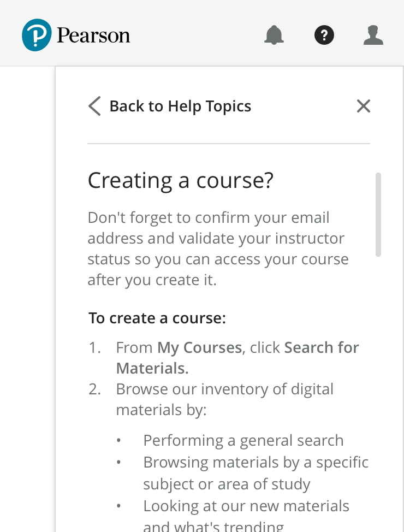
Task: Click the confirm your email address paragraph
Action: coord(218,249)
